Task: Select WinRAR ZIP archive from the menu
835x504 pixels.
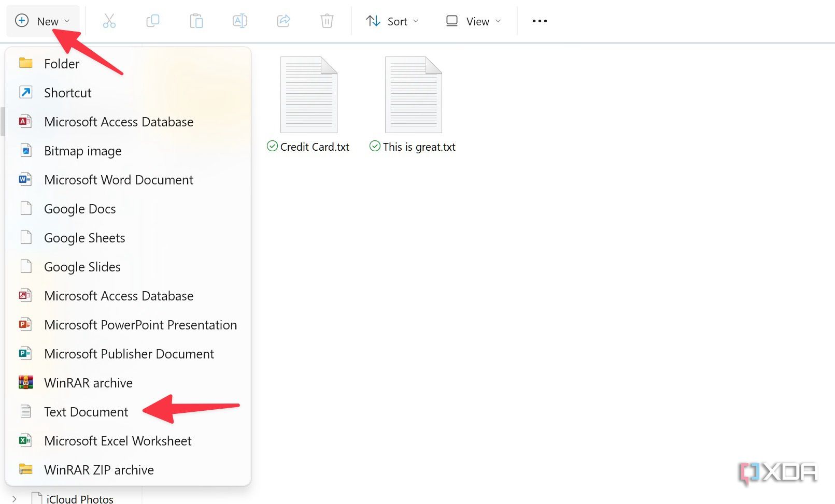Action: coord(99,470)
